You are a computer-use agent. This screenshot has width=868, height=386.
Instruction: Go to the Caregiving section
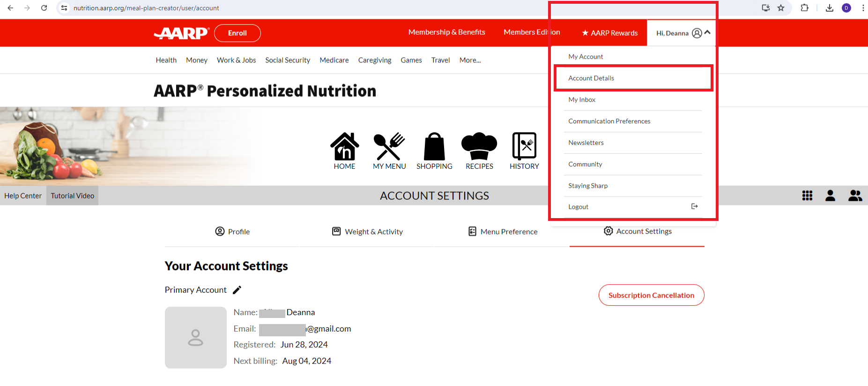click(375, 60)
